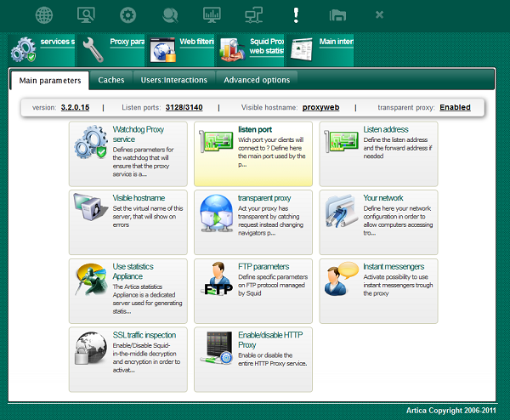Open the 'Main inter' shortcut label
Screen dimensions: 510x420
(337, 42)
